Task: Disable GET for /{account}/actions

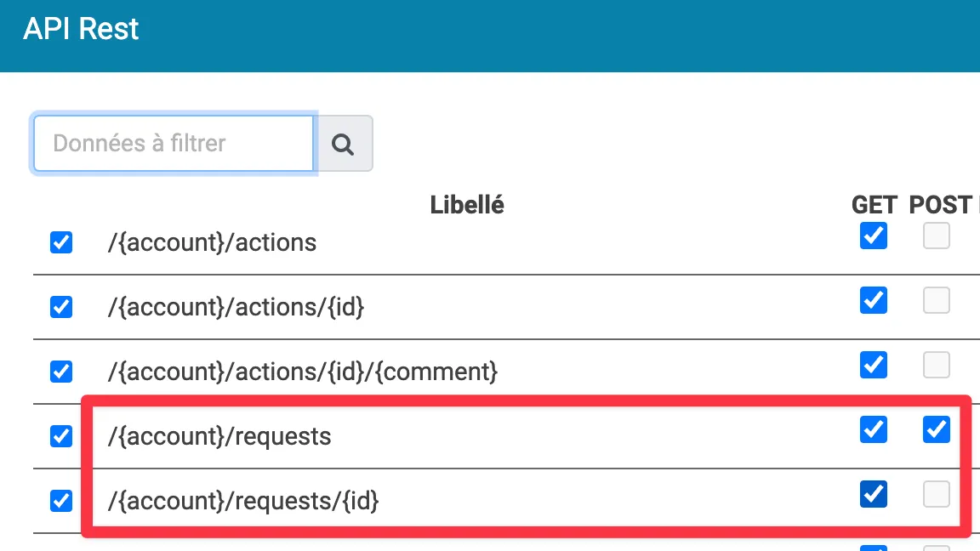Action: 873,236
